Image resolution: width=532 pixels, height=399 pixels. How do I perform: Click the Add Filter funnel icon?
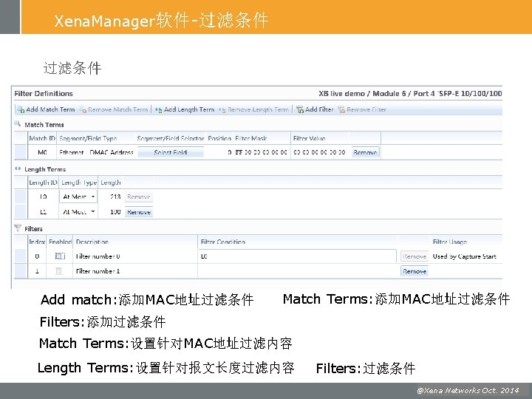coord(299,109)
